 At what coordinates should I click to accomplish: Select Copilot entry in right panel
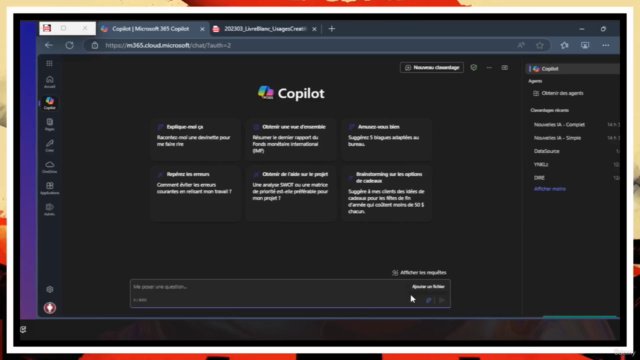pos(573,69)
